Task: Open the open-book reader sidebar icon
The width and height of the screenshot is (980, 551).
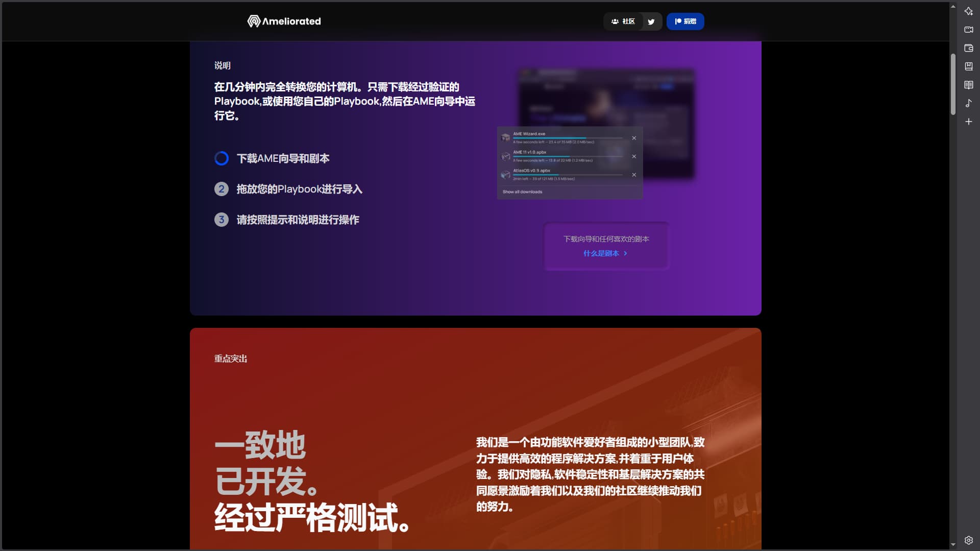Action: point(968,85)
